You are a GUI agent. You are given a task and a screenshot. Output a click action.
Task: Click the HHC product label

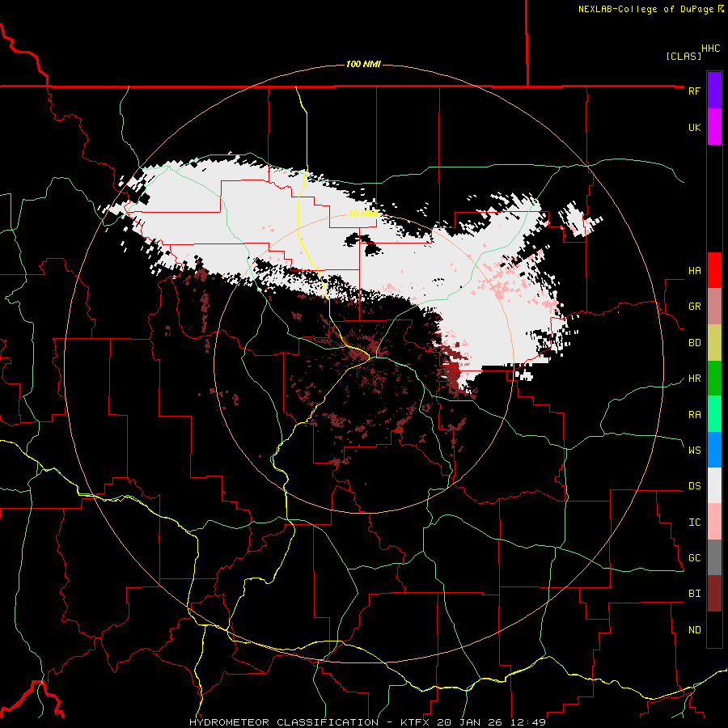click(710, 49)
